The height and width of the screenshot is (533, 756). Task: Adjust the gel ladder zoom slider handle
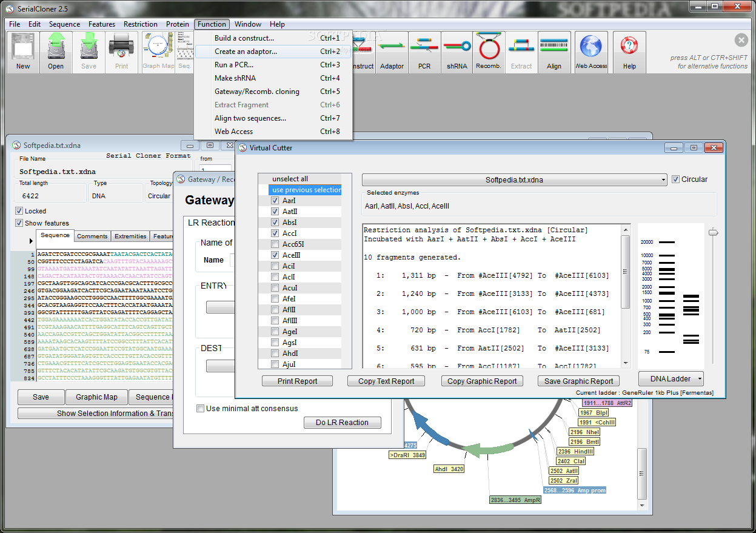pyautogui.click(x=714, y=232)
